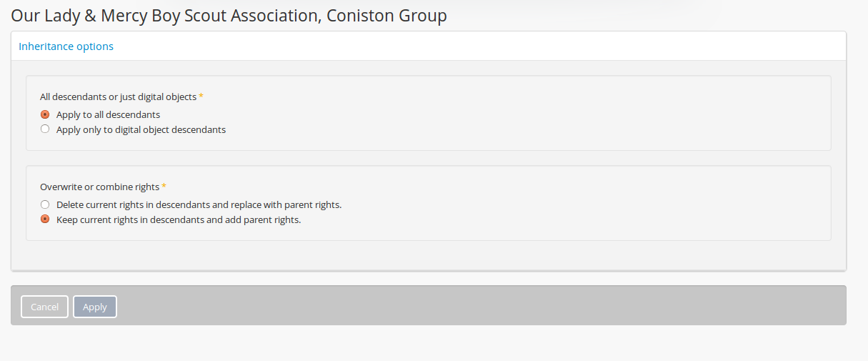The height and width of the screenshot is (361, 868).
Task: Click the Coniston Group page title heading
Action: click(x=229, y=15)
